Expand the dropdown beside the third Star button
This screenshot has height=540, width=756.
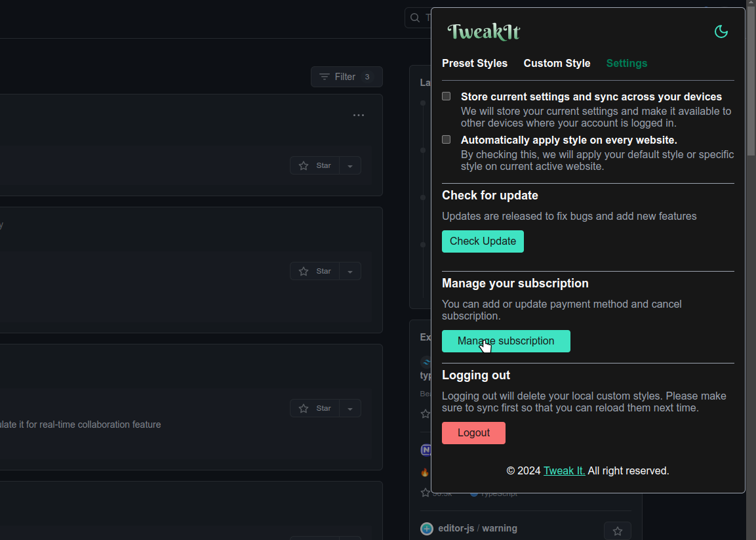[x=350, y=409]
